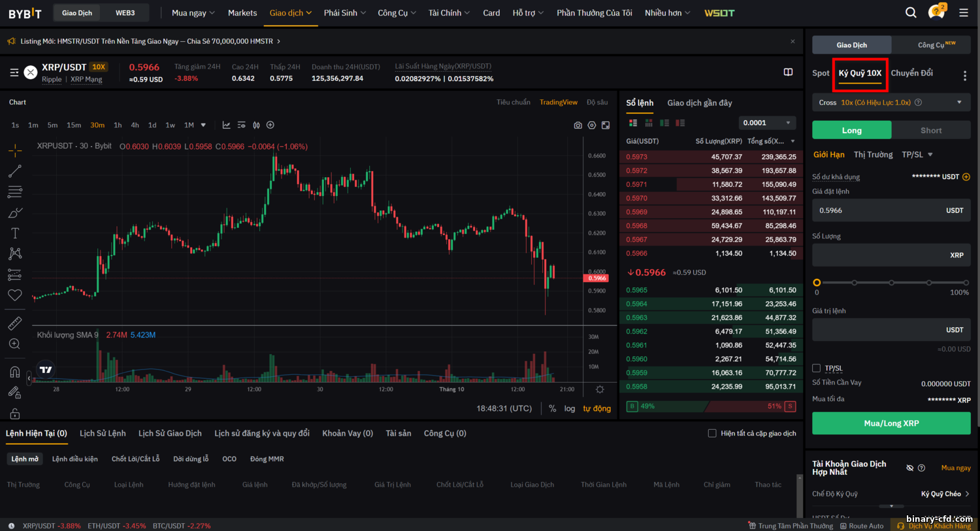Open chart scale settings gear near time axis
The width and height of the screenshot is (980, 531).
click(x=600, y=389)
